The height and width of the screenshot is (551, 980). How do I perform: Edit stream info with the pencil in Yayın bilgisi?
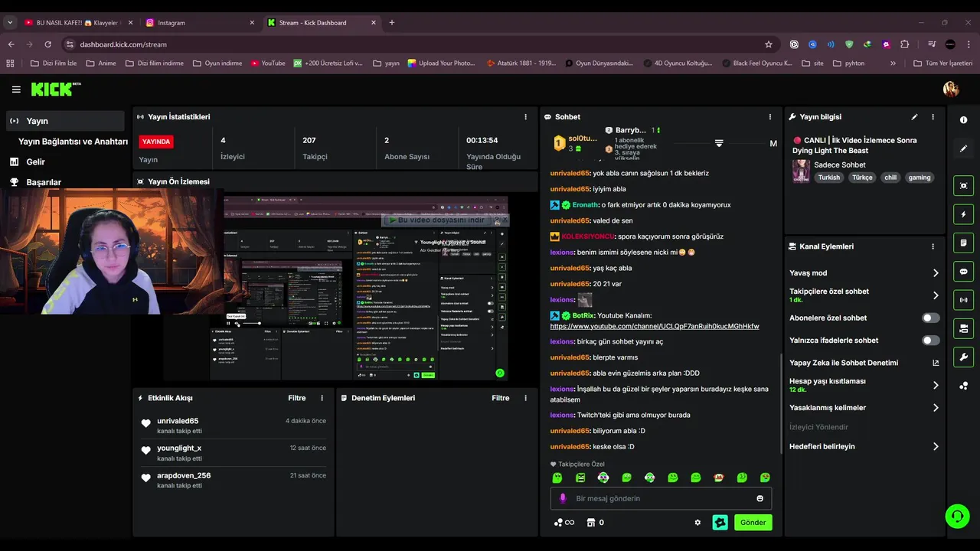(x=914, y=117)
